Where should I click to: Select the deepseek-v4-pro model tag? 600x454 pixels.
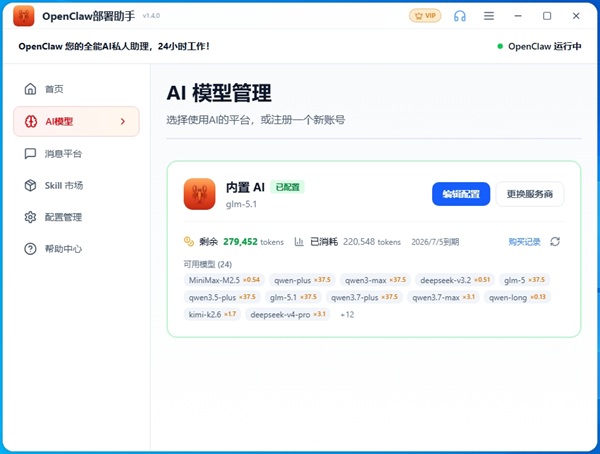(x=288, y=315)
